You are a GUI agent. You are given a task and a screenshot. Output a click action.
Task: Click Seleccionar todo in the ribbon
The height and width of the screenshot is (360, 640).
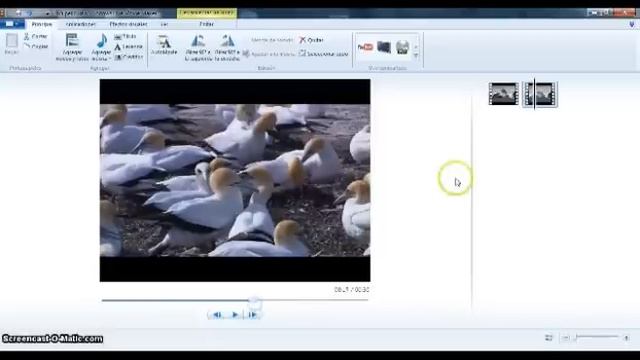pos(324,54)
